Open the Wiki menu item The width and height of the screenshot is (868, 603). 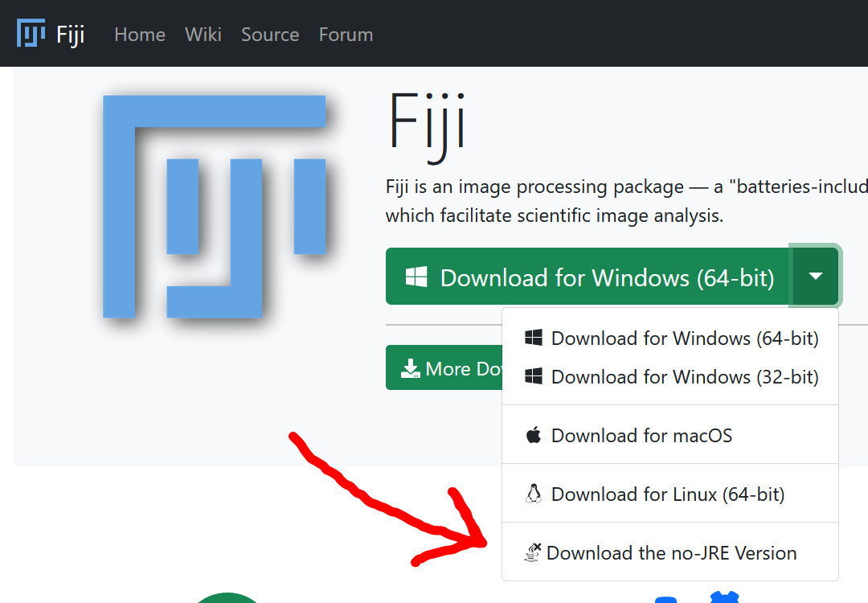(203, 35)
